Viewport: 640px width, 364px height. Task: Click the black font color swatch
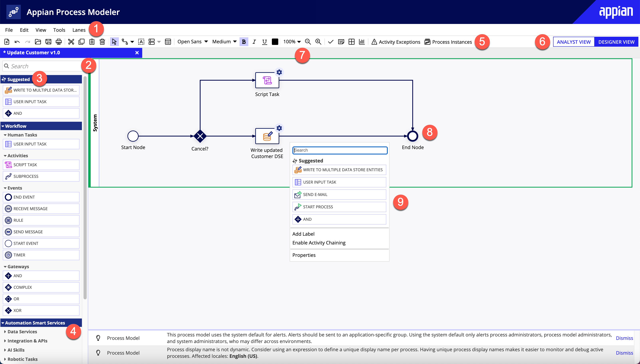[275, 42]
